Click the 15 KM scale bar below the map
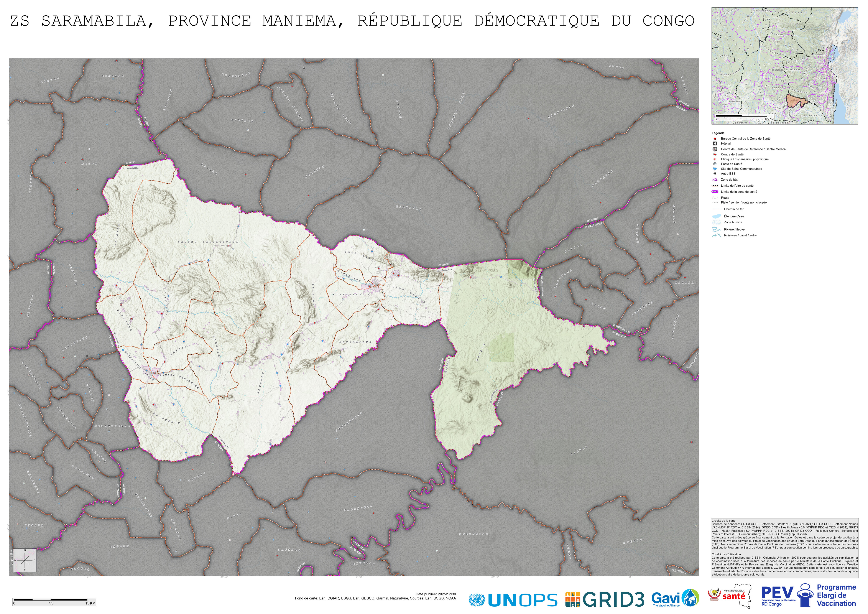The image size is (868, 614). pyautogui.click(x=54, y=602)
